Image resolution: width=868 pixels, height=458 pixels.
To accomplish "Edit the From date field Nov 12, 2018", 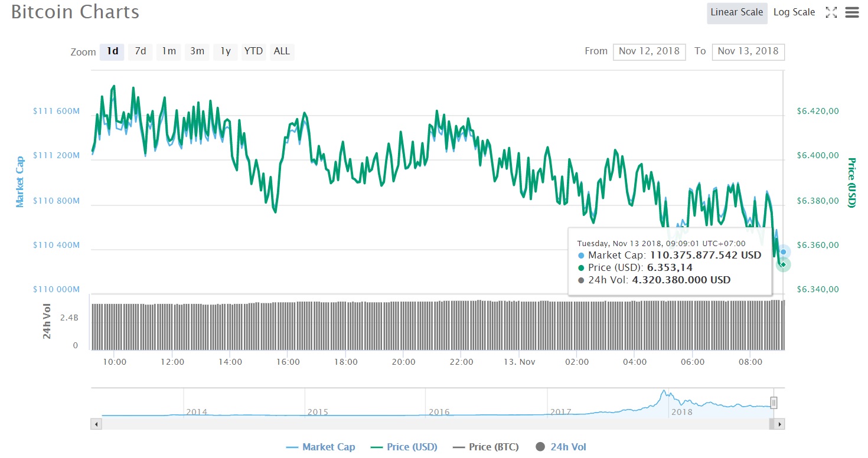I will tap(650, 51).
